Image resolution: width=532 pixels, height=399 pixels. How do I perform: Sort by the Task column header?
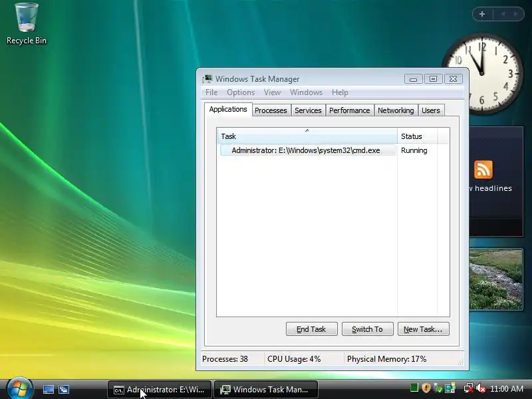click(307, 136)
